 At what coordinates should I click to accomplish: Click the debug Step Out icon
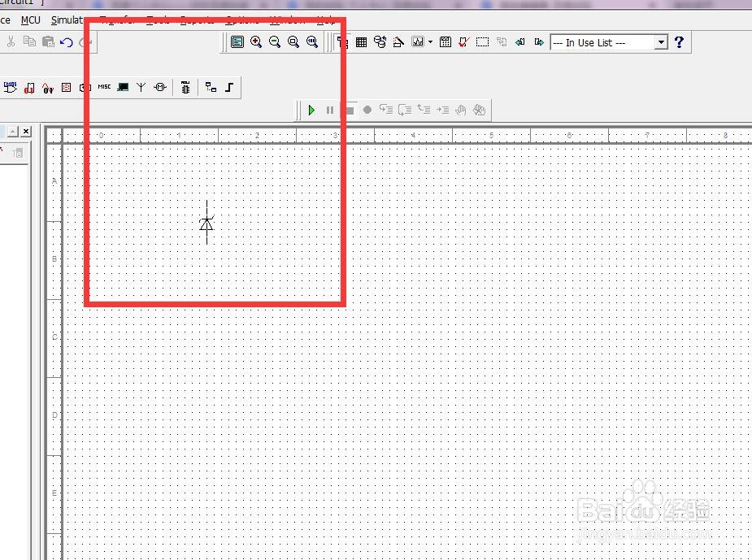pos(424,110)
